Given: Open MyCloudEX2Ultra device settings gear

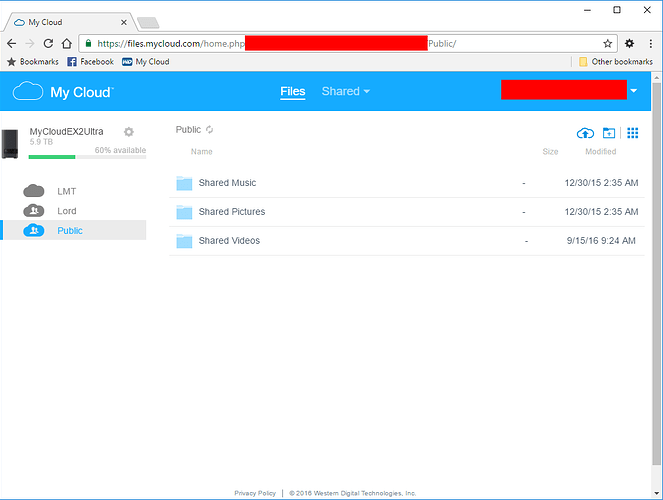Looking at the screenshot, I should click(x=129, y=132).
